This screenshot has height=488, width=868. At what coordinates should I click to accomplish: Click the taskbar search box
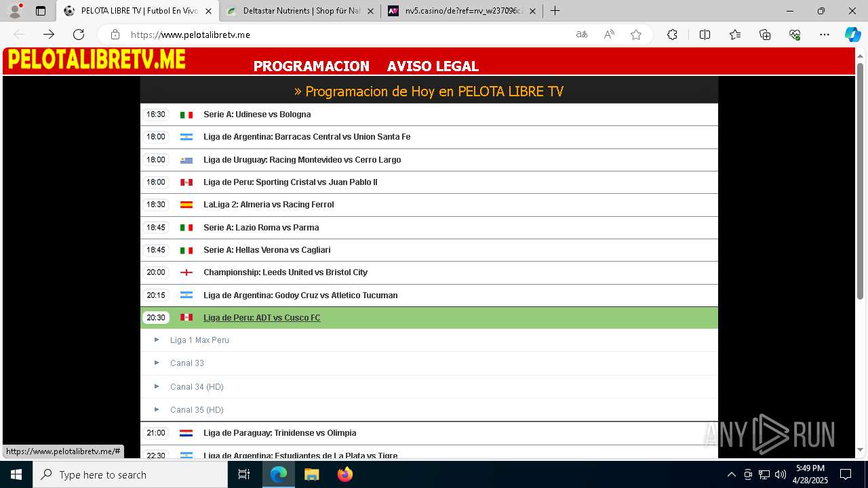(130, 474)
